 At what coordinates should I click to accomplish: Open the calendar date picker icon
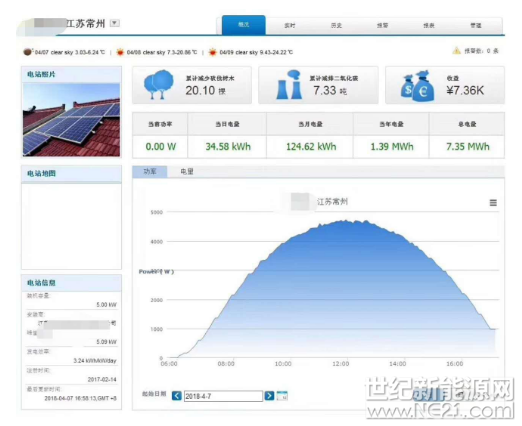282,396
